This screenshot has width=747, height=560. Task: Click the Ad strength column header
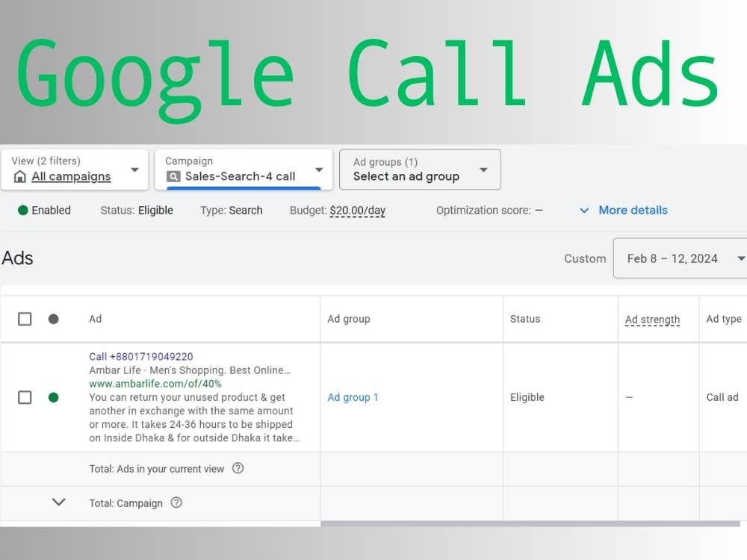coord(652,320)
